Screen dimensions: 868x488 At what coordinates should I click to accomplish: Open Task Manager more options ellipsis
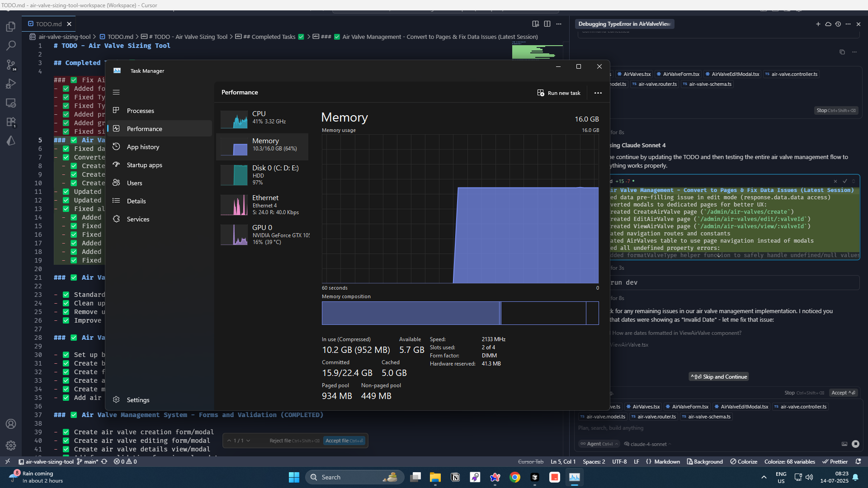point(598,93)
